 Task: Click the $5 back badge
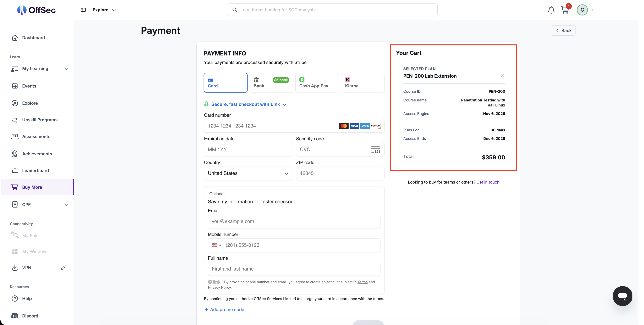281,80
